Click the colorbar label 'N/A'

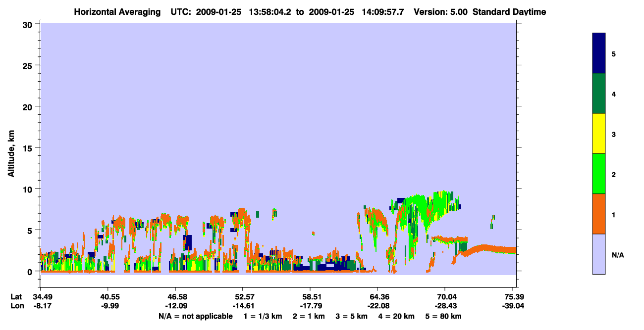(x=618, y=255)
